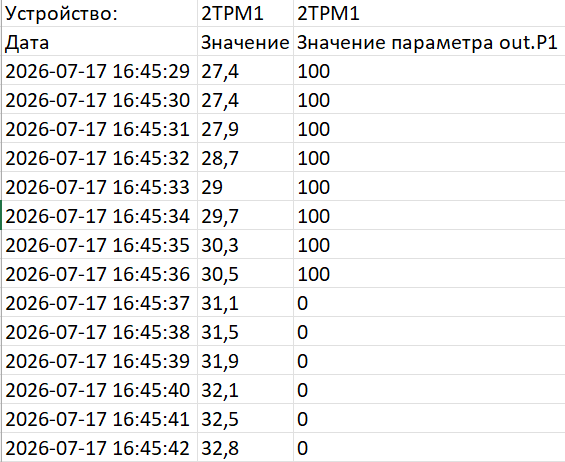The width and height of the screenshot is (565, 462).
Task: Select timestamp cell 2026-07-17 16:45:29
Action: coord(100,71)
